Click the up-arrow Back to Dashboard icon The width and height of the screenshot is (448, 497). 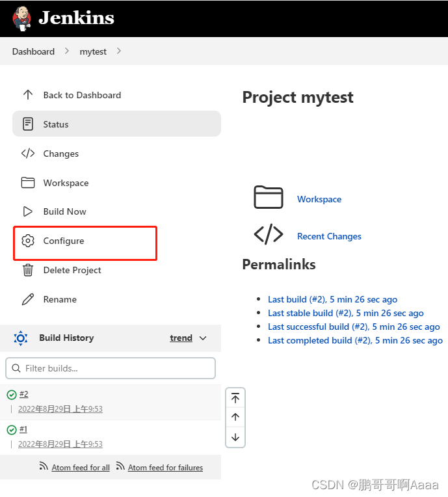[x=28, y=95]
